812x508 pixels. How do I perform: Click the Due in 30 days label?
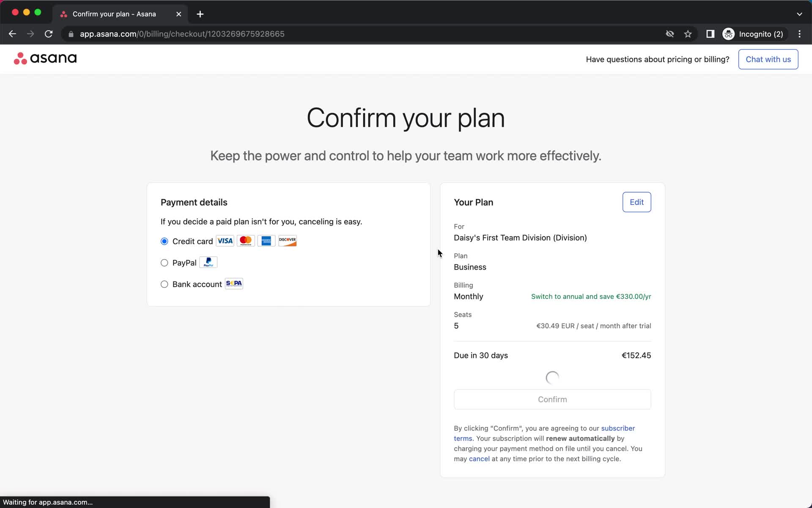tap(481, 355)
